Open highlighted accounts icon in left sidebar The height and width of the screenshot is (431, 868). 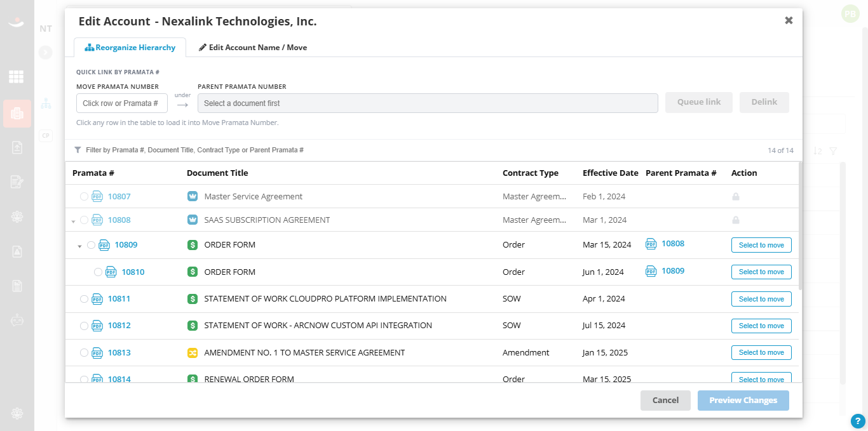coord(17,114)
